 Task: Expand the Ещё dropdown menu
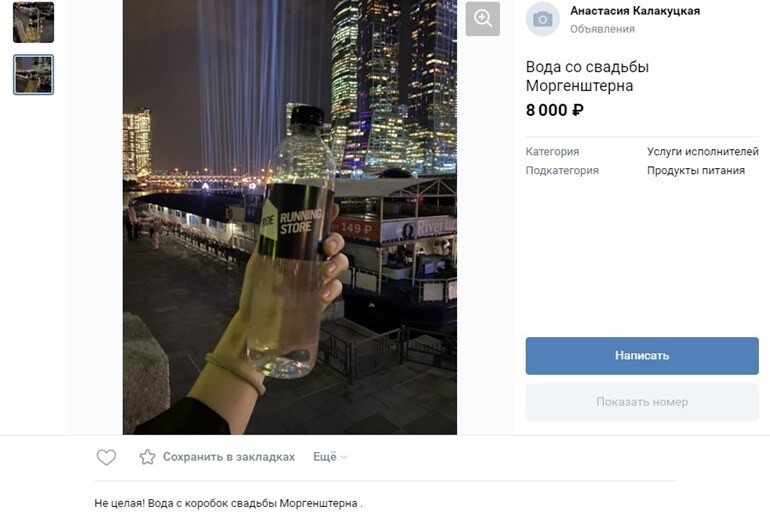tap(330, 457)
